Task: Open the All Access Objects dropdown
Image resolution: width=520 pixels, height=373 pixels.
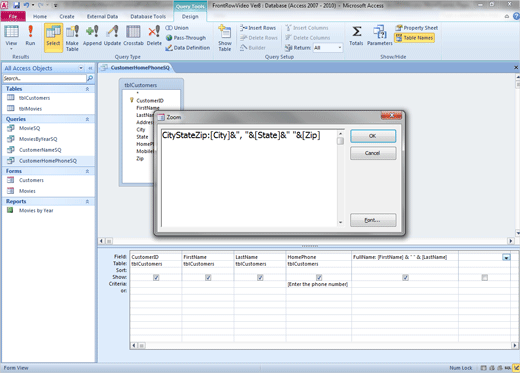Action: 81,68
